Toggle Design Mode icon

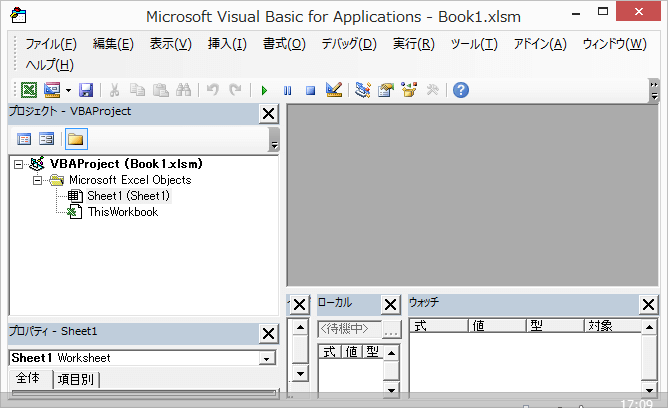[x=334, y=90]
